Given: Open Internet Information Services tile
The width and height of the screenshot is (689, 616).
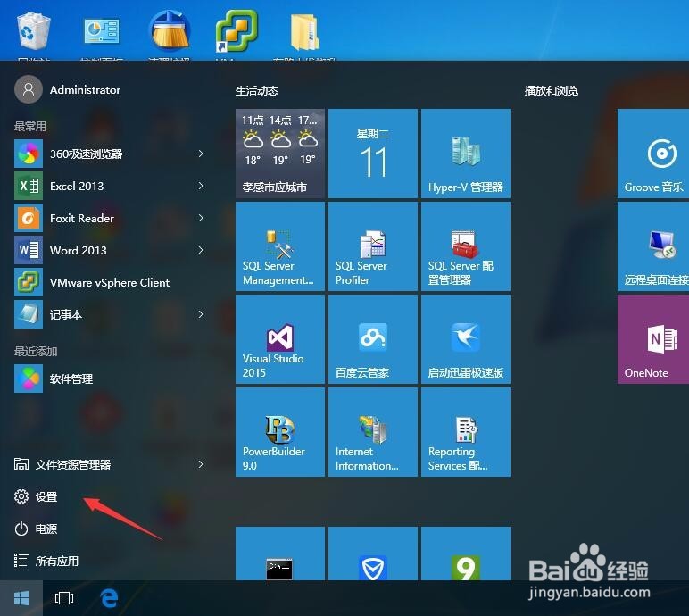Looking at the screenshot, I should coord(373,432).
